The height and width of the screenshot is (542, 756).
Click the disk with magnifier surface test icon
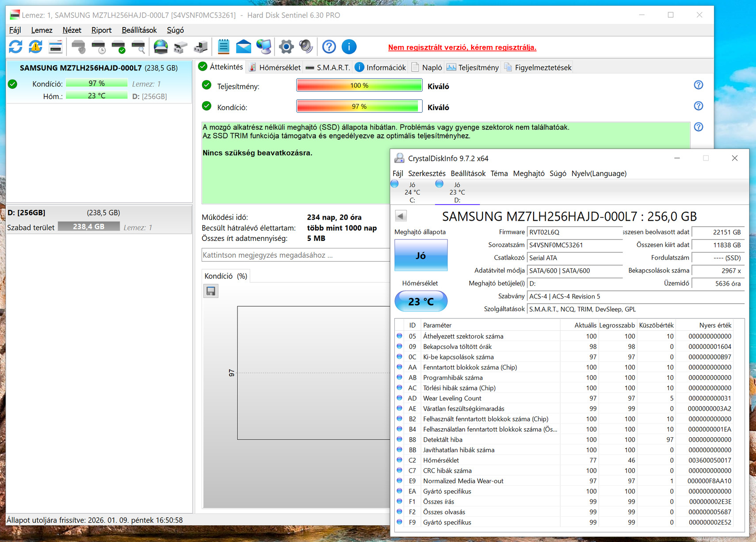coord(138,47)
